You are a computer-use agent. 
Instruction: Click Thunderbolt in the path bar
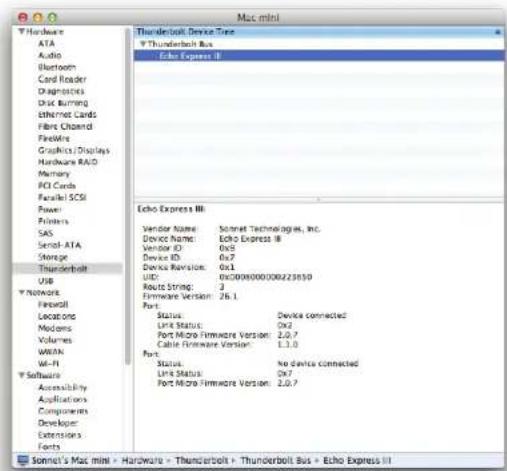(202, 461)
